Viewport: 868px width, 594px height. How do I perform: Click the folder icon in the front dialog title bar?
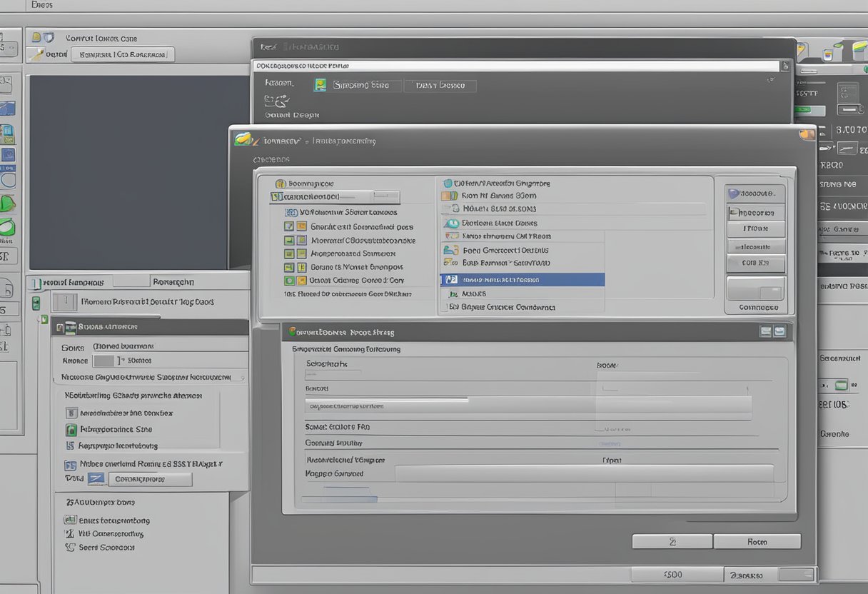pyautogui.click(x=243, y=139)
